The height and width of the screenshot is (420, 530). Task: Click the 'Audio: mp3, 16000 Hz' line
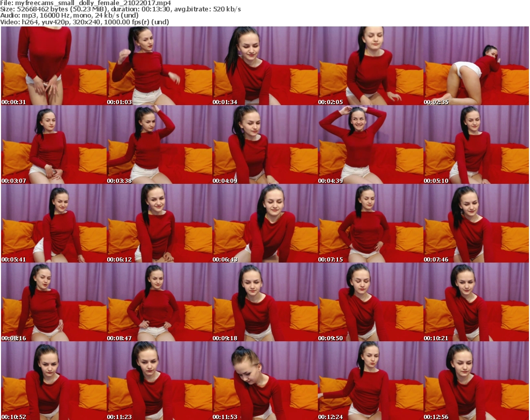(69, 16)
